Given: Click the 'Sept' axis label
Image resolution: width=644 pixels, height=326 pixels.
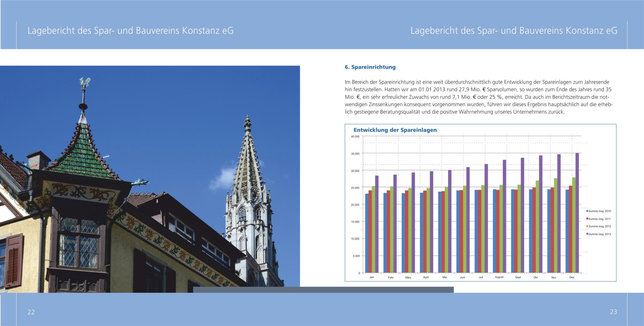Looking at the screenshot, I should (518, 277).
